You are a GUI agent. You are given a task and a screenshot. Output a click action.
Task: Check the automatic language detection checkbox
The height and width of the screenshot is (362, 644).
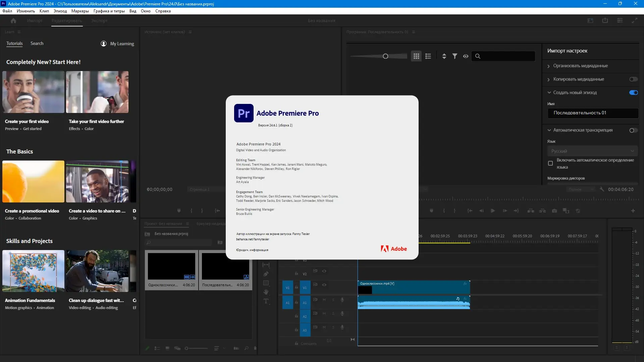click(550, 164)
